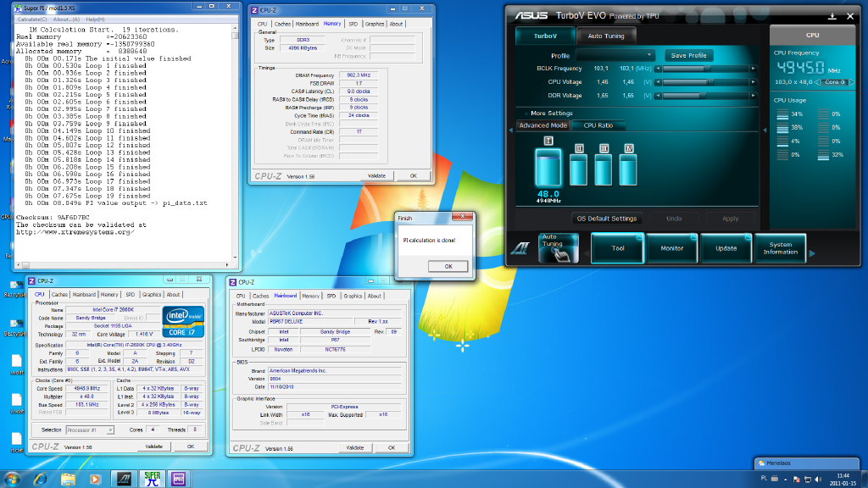Click the Intel Core i7 logo in CPU-Z

(183, 321)
